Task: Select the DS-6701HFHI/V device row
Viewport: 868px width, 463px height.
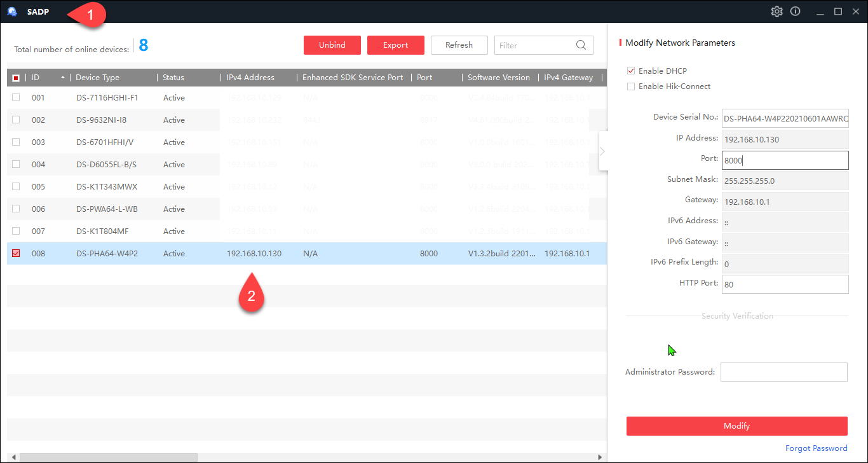Action: [307, 142]
